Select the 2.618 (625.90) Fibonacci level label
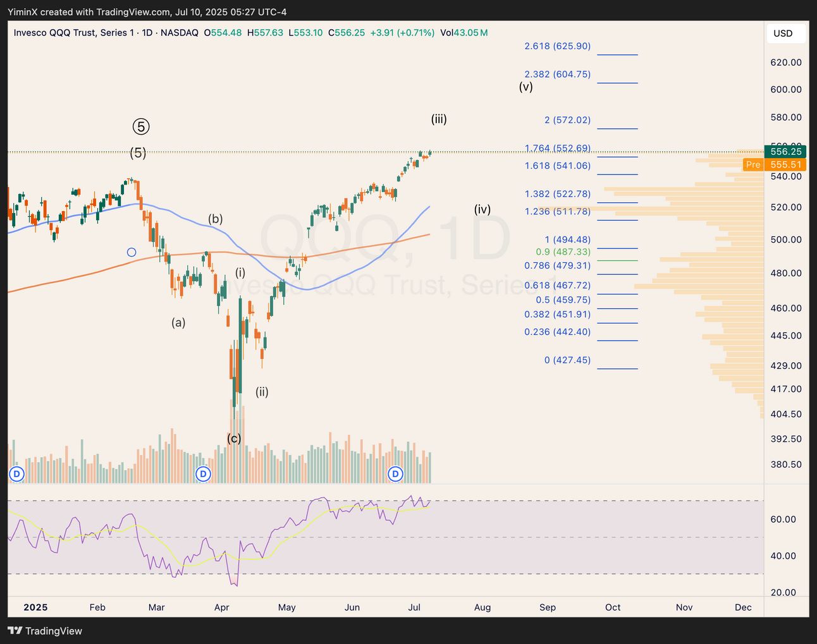This screenshot has width=817, height=644. coord(558,46)
